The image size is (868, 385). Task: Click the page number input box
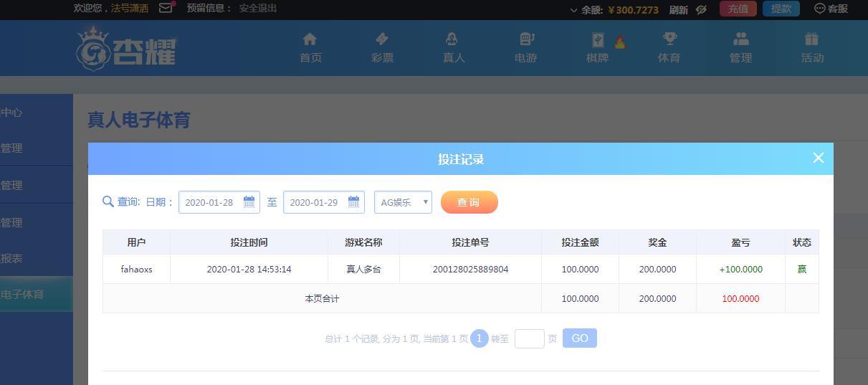[530, 338]
